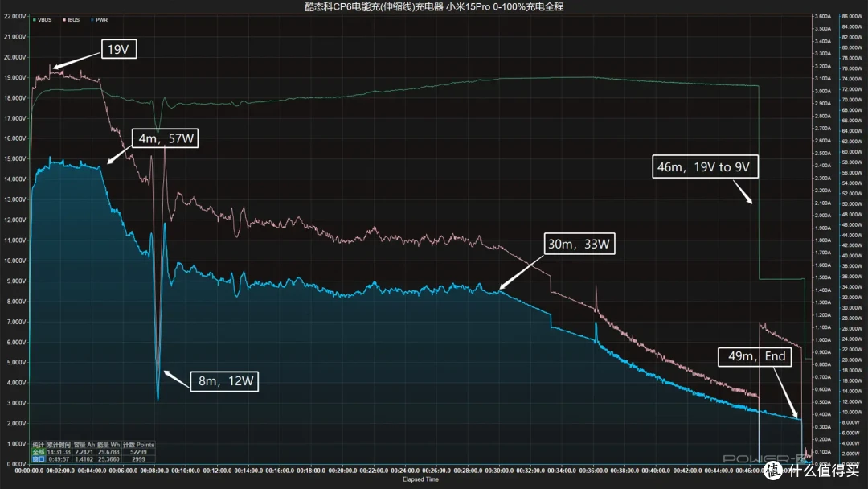Click the 52299 points count
The width and height of the screenshot is (868, 489).
(x=138, y=452)
